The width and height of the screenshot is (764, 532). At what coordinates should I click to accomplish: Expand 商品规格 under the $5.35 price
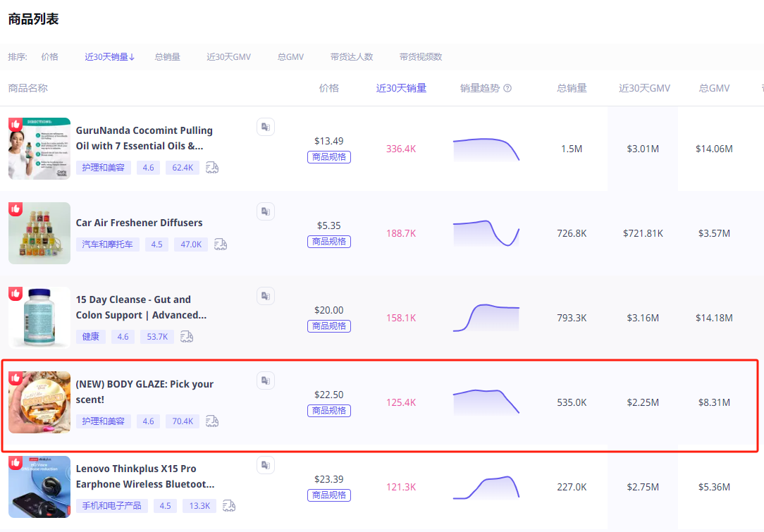[329, 242]
